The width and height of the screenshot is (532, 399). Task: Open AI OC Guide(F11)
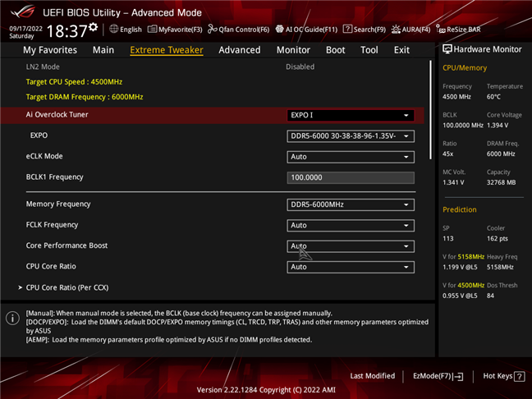(278, 30)
